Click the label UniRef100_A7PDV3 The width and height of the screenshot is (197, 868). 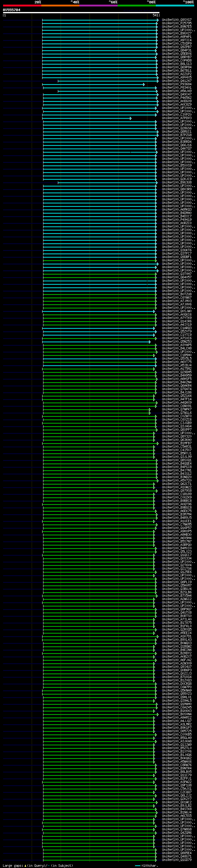[x=177, y=118]
